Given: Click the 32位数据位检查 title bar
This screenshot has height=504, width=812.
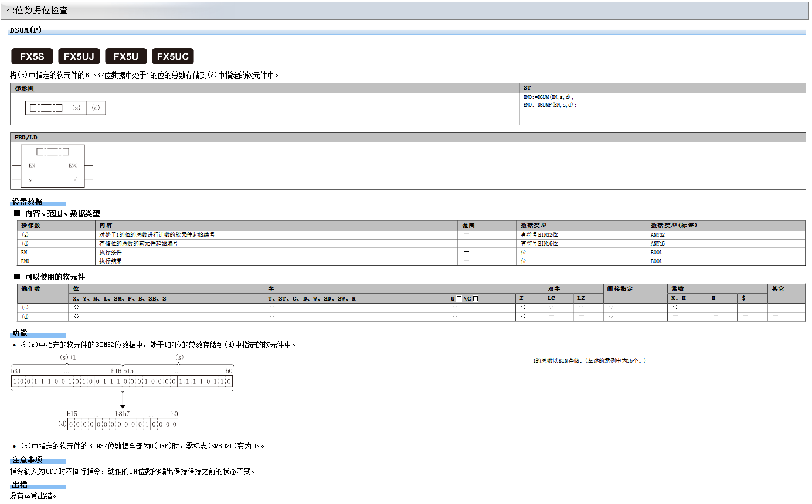Looking at the screenshot, I should [x=36, y=11].
